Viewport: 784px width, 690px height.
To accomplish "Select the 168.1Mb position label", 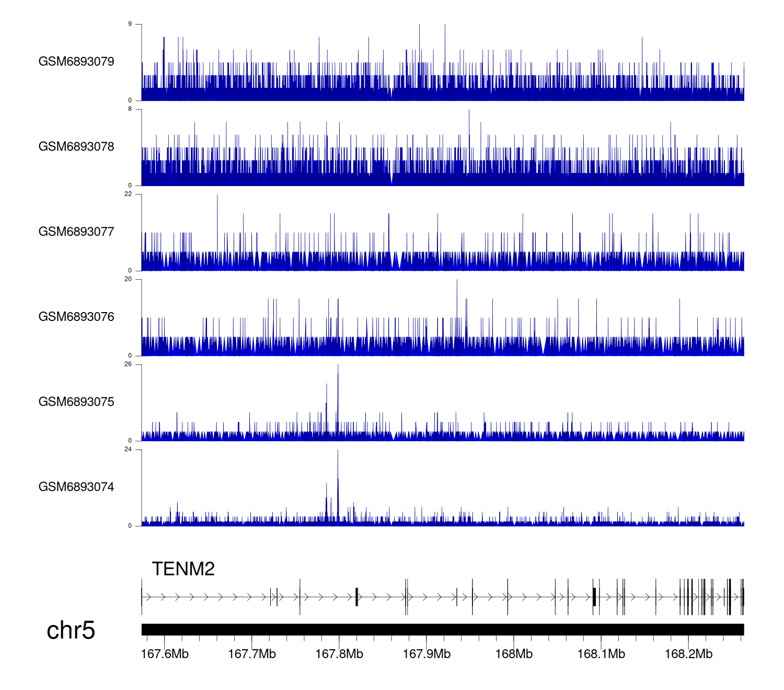I will click(x=601, y=654).
